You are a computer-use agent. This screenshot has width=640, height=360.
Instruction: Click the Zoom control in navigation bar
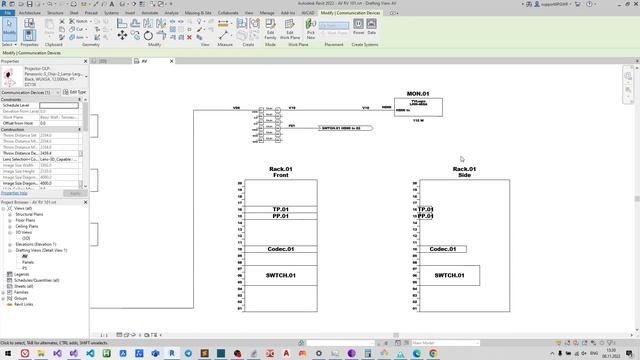pyautogui.click(x=628, y=90)
